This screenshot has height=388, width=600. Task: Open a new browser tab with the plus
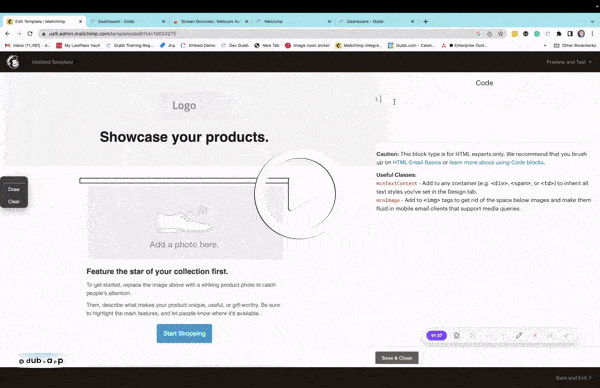tap(426, 21)
